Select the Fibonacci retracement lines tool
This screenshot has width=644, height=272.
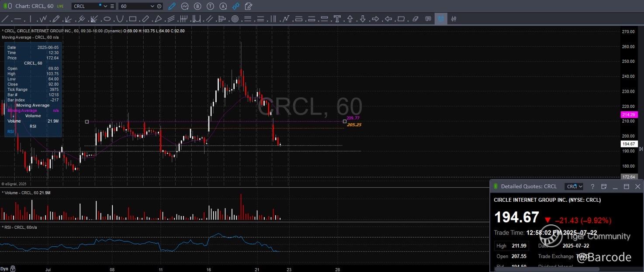[x=248, y=19]
